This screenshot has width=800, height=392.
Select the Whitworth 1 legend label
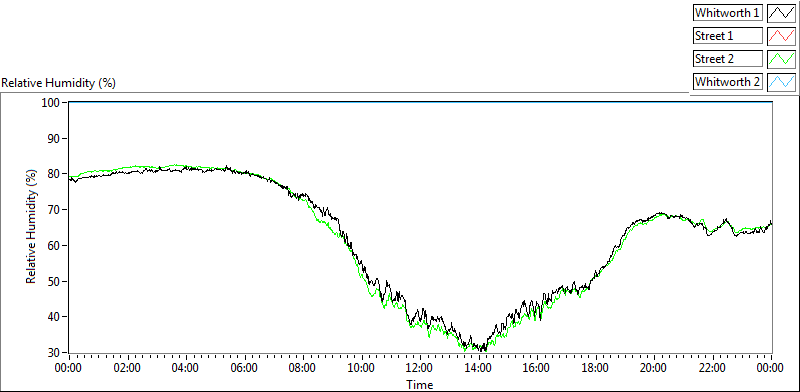[x=727, y=13]
